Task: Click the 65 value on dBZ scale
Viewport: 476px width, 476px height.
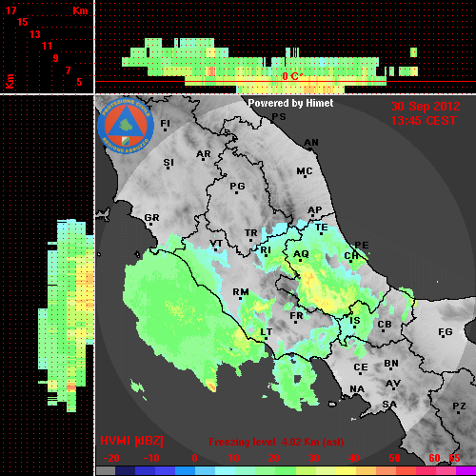Action: tap(454, 458)
